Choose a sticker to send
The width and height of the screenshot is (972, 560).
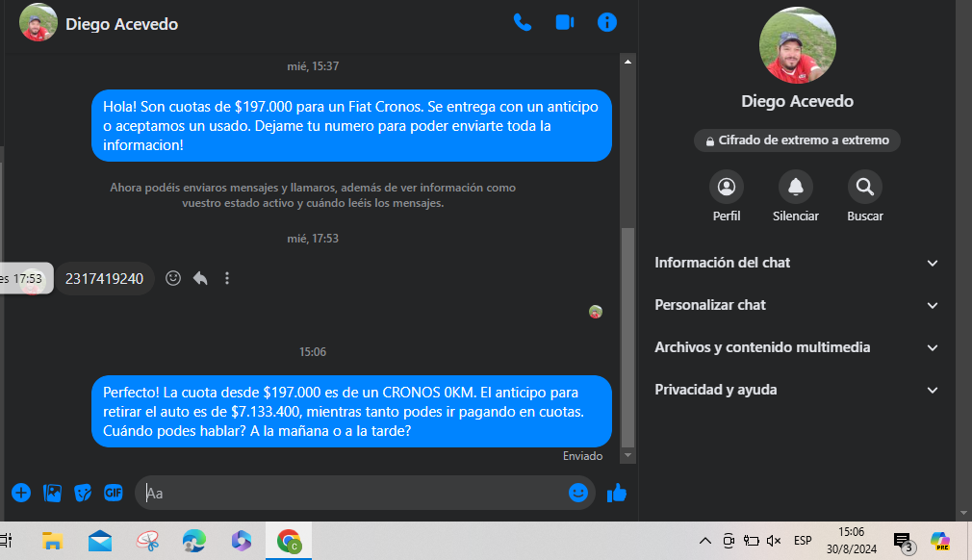(83, 493)
